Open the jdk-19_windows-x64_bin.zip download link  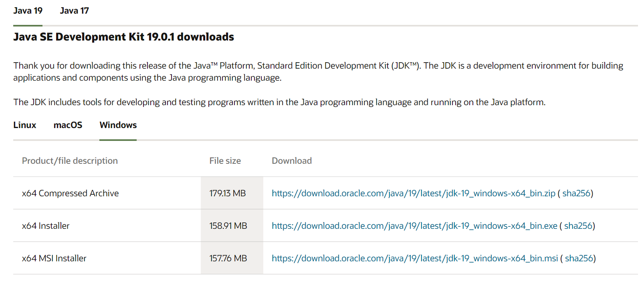coord(413,193)
